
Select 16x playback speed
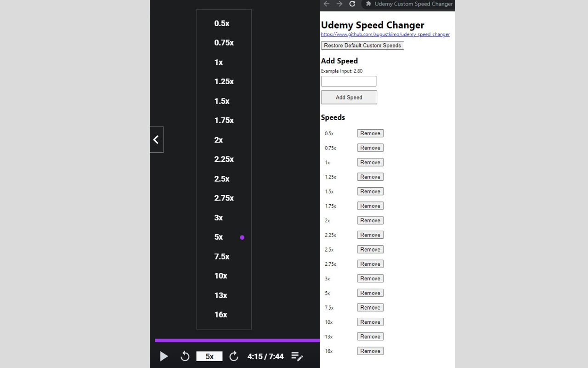click(x=220, y=315)
